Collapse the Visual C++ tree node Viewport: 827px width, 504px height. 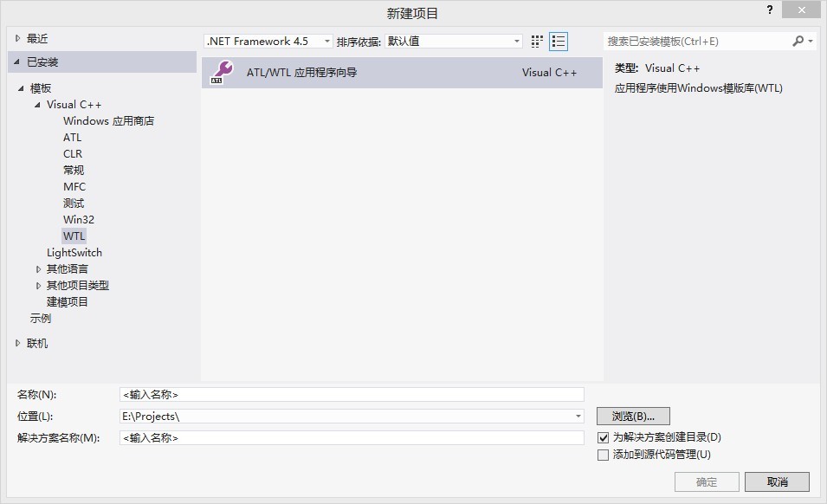coord(37,105)
